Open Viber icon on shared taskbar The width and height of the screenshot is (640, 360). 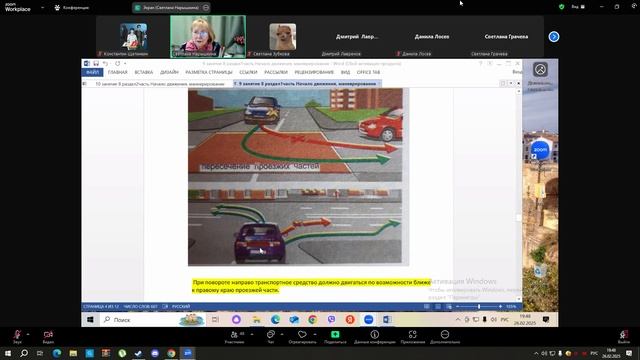[x=331, y=320]
